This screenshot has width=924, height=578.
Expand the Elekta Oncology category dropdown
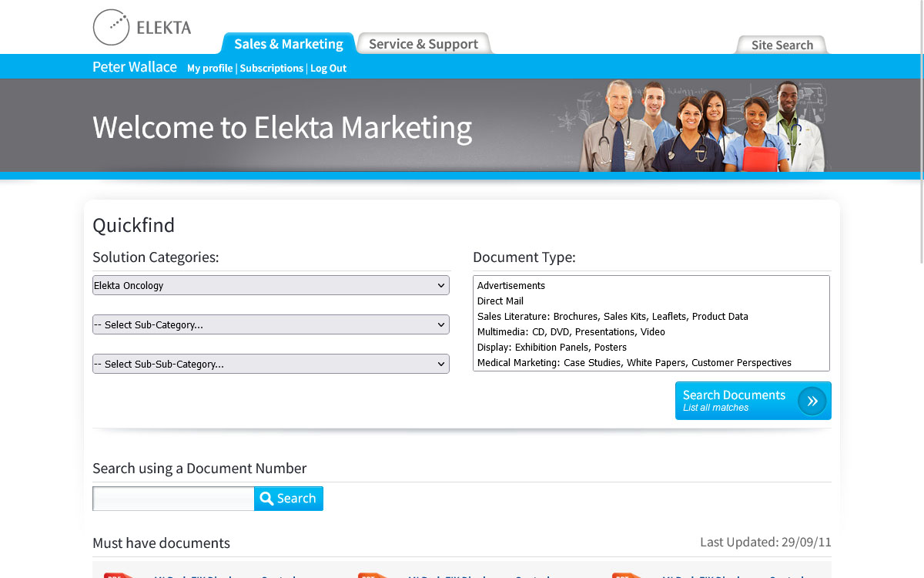[270, 285]
